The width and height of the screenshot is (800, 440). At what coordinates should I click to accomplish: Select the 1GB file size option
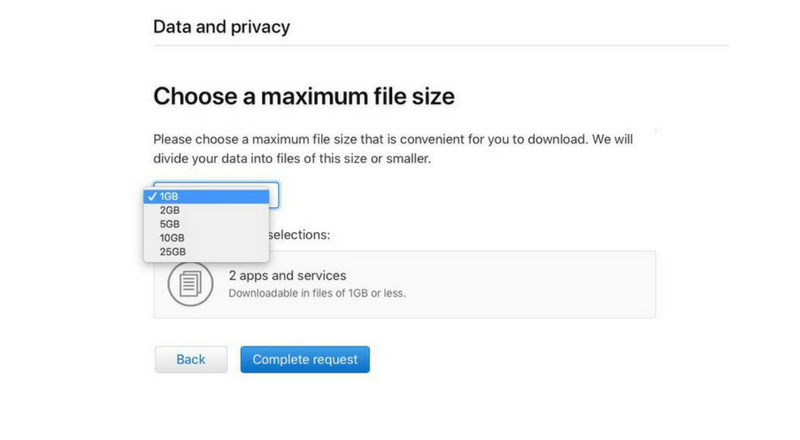click(x=169, y=197)
